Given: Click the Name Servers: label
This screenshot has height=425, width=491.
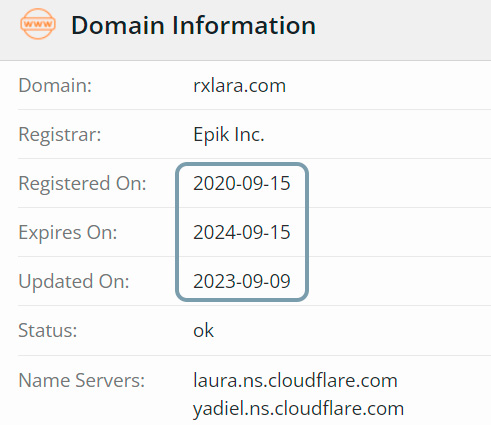Looking at the screenshot, I should point(82,380).
